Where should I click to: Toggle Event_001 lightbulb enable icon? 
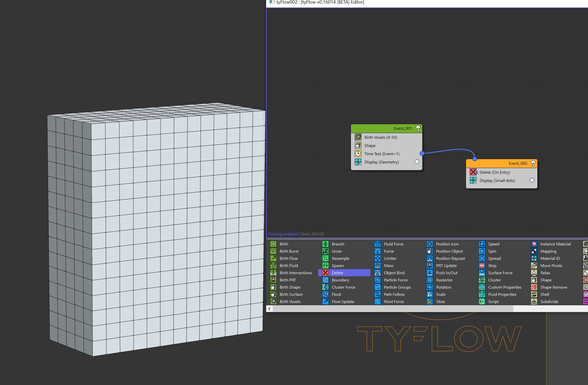point(418,128)
